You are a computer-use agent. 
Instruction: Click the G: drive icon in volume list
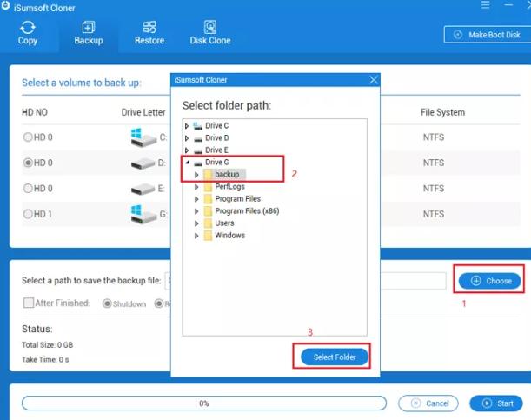point(143,215)
